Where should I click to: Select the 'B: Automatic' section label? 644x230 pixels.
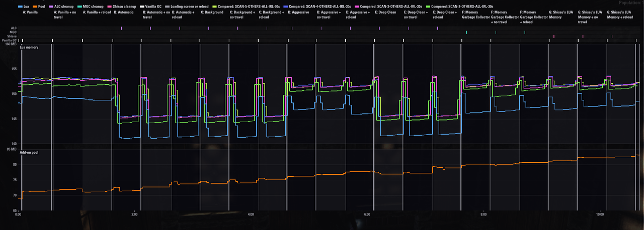coord(124,12)
